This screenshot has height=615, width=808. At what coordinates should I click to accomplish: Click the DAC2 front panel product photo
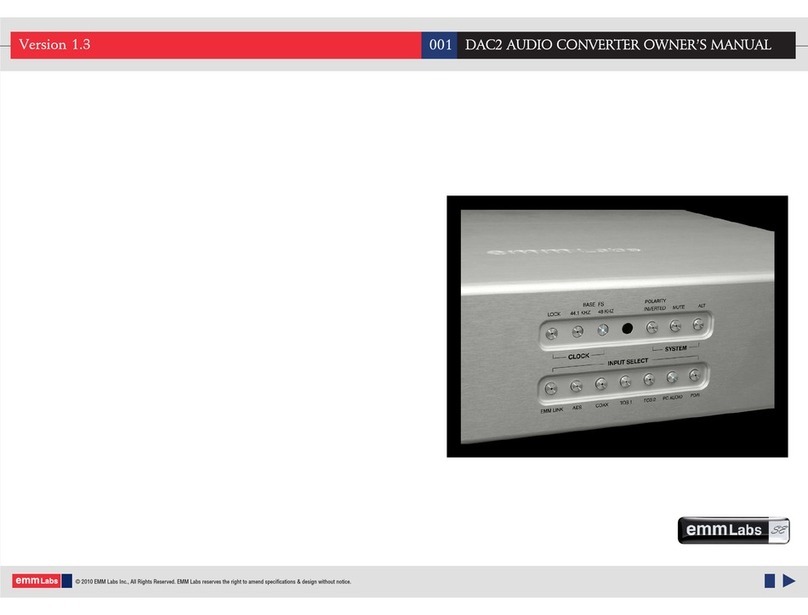tap(617, 326)
